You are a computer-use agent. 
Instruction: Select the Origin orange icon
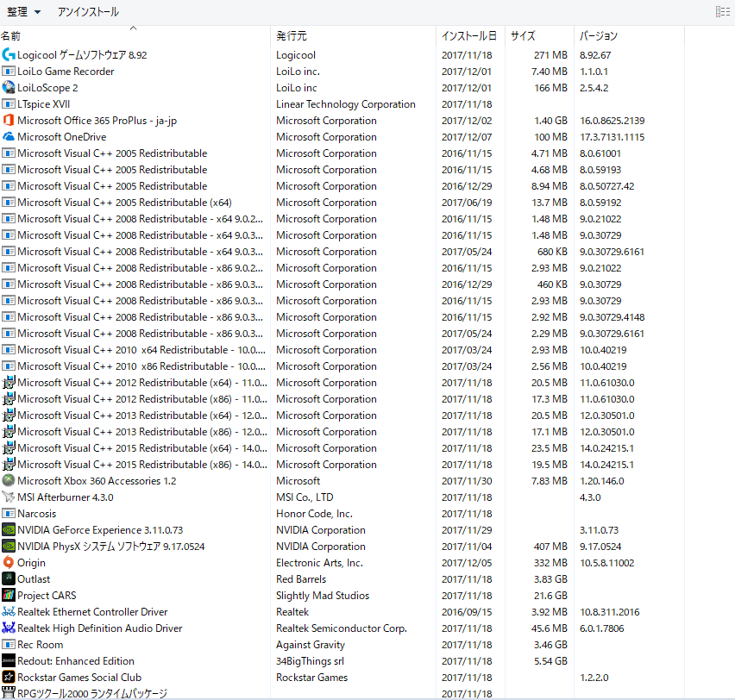pyautogui.click(x=9, y=563)
